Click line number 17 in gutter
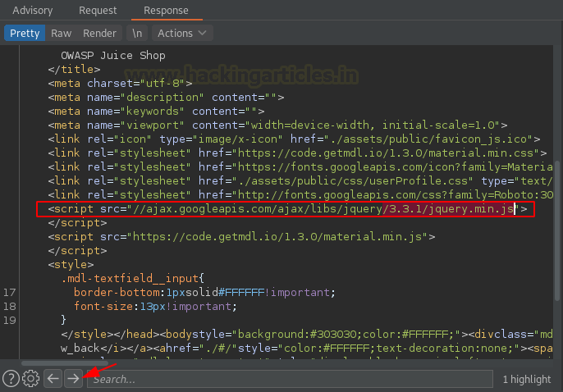This screenshot has height=392, width=563. pyautogui.click(x=10, y=292)
